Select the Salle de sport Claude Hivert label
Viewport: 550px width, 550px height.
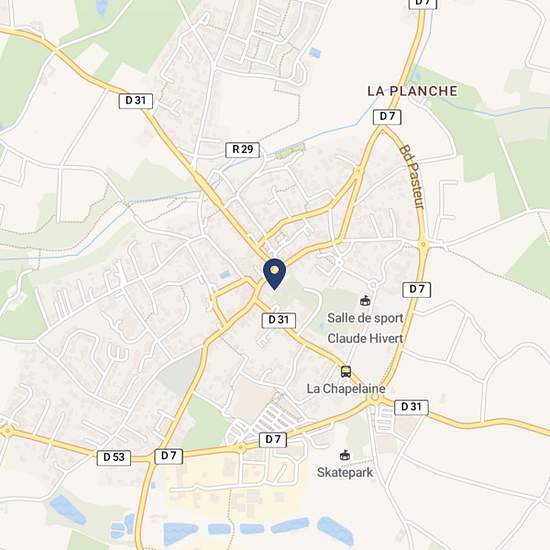pos(365,328)
